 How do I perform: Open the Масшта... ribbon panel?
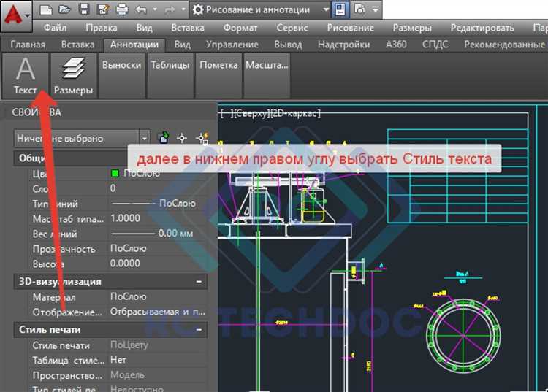click(x=267, y=75)
